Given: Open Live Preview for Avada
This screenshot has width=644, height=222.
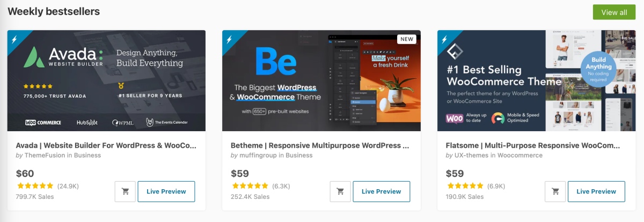Looking at the screenshot, I should coord(166,191).
